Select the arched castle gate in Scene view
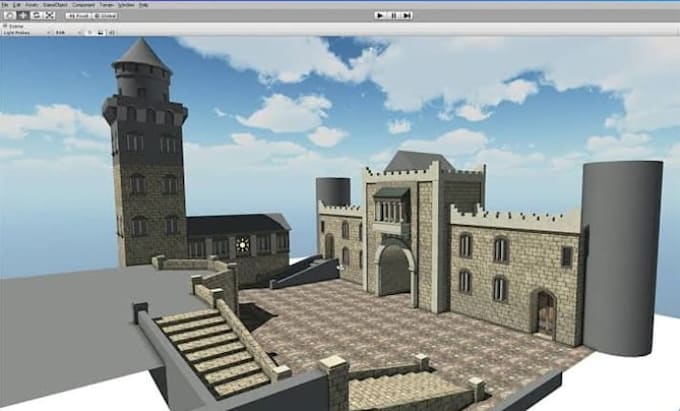 click(x=395, y=269)
